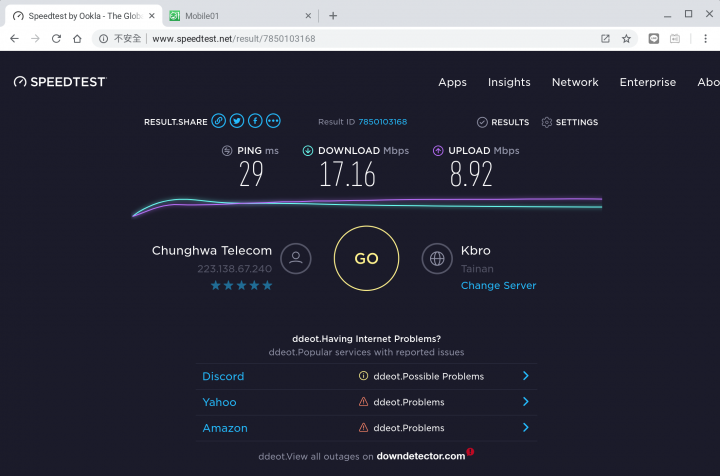Screen dimensions: 720x476
Task: Maximize the browser window
Action: pyautogui.click(x=688, y=14)
